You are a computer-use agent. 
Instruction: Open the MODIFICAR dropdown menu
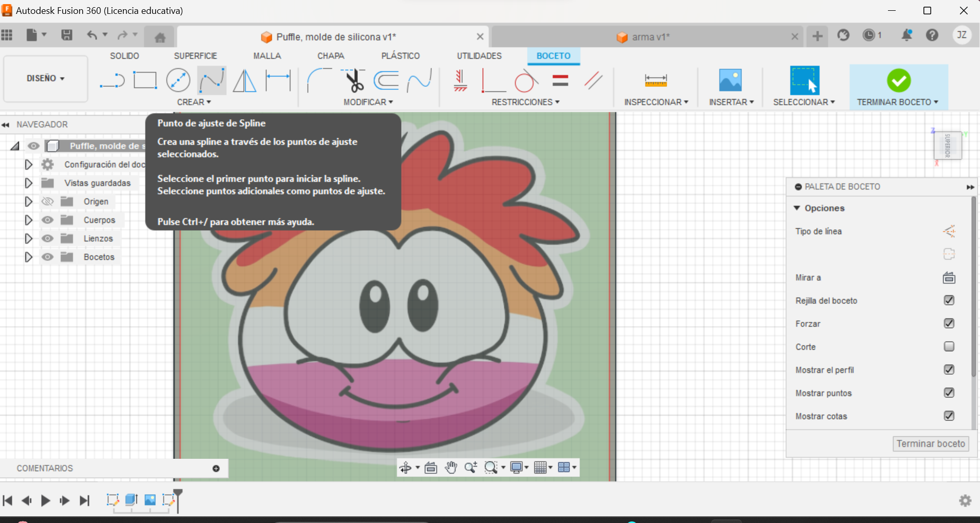coord(368,102)
